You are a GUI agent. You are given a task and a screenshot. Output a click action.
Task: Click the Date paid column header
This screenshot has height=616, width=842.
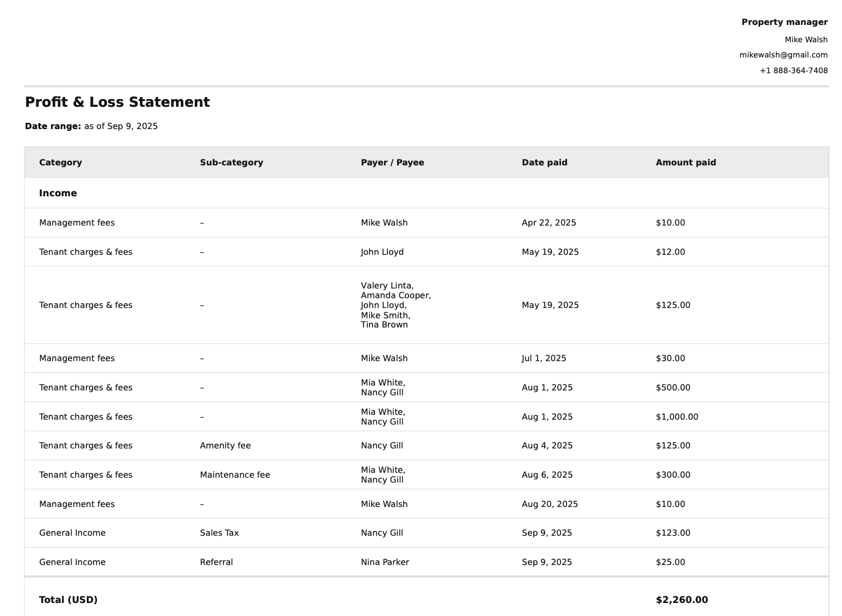point(545,163)
